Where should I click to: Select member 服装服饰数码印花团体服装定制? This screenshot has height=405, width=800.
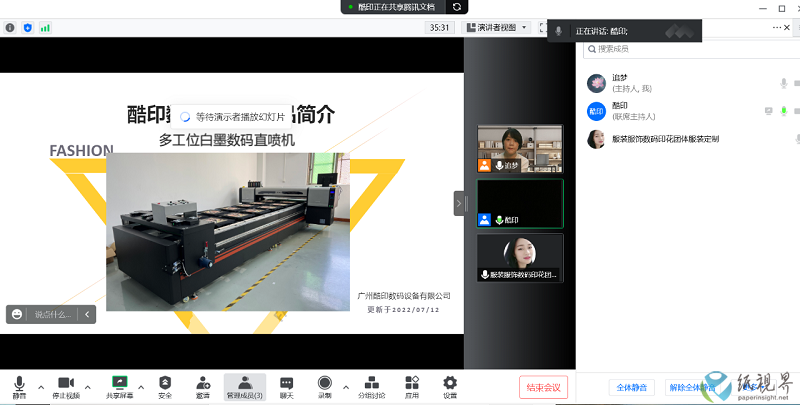[x=692, y=139]
